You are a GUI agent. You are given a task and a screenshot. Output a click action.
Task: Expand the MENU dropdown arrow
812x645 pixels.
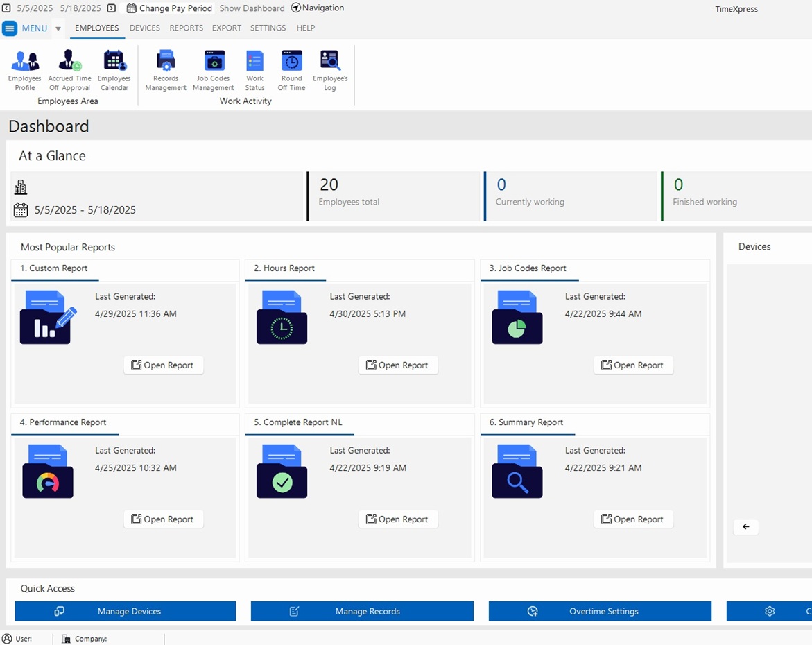[x=58, y=28]
